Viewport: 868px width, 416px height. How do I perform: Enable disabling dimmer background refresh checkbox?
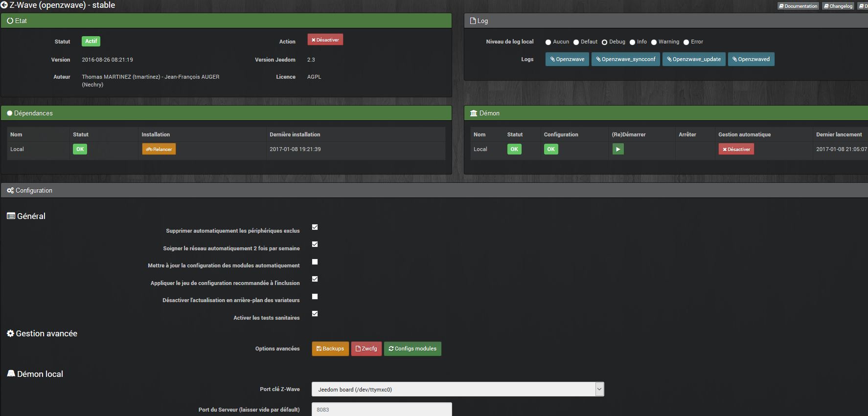click(315, 296)
